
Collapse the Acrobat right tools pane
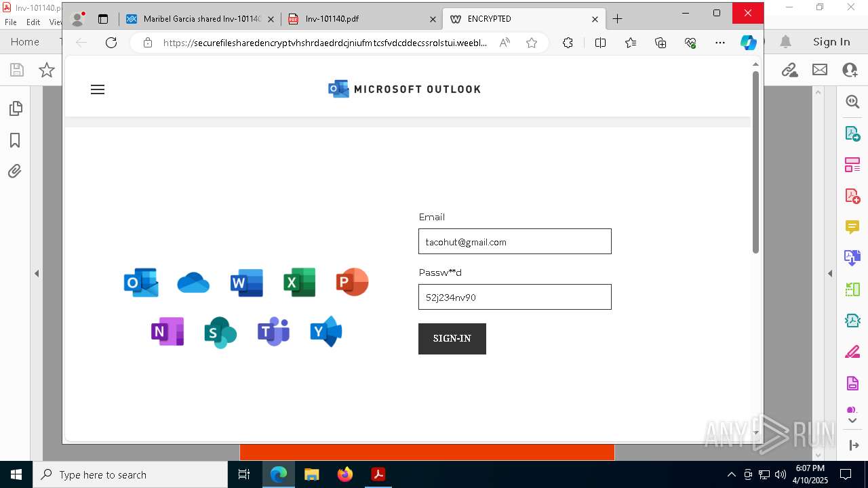coord(830,274)
